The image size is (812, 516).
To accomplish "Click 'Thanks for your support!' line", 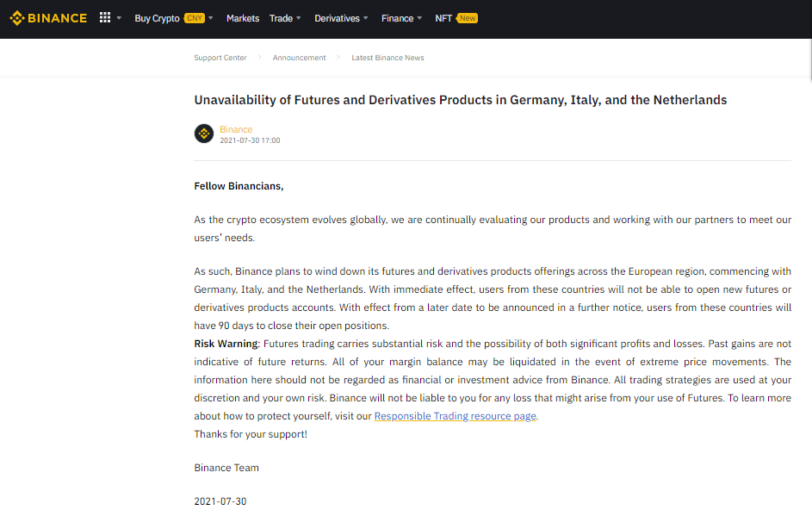I will click(251, 434).
